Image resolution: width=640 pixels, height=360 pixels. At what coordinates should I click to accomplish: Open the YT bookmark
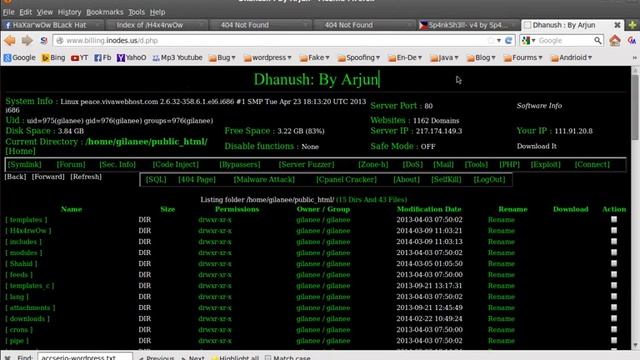click(x=80, y=58)
